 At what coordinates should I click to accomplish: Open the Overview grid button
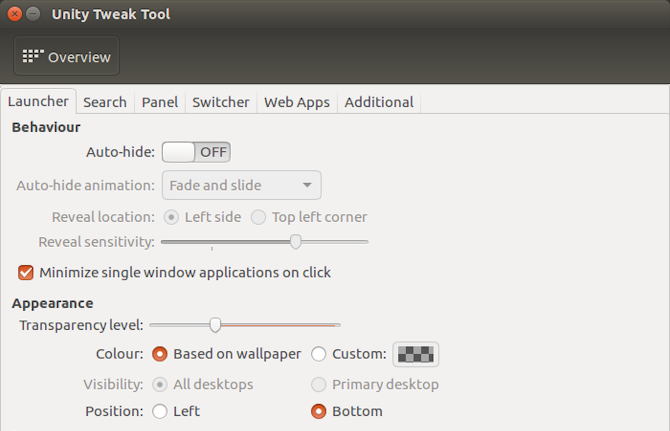(x=66, y=56)
